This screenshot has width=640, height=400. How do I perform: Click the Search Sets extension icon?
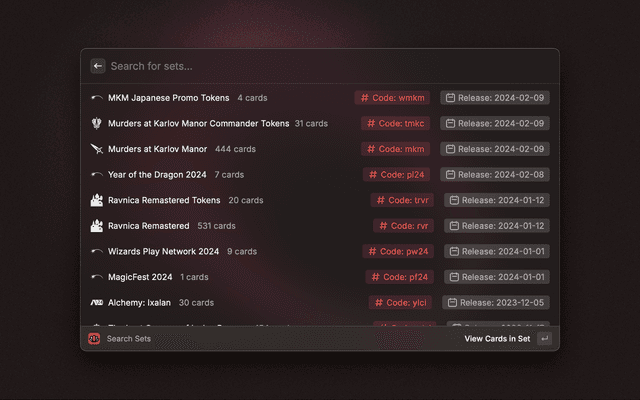(94, 339)
